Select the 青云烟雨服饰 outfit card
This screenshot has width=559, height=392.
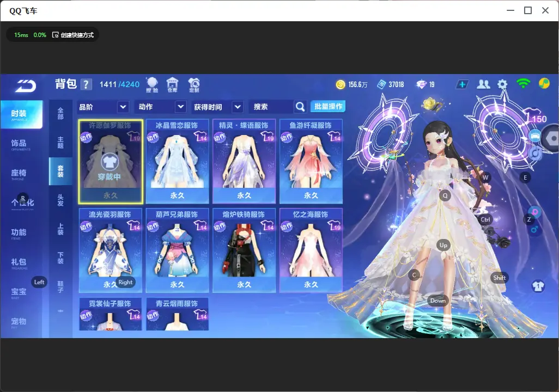click(x=177, y=314)
